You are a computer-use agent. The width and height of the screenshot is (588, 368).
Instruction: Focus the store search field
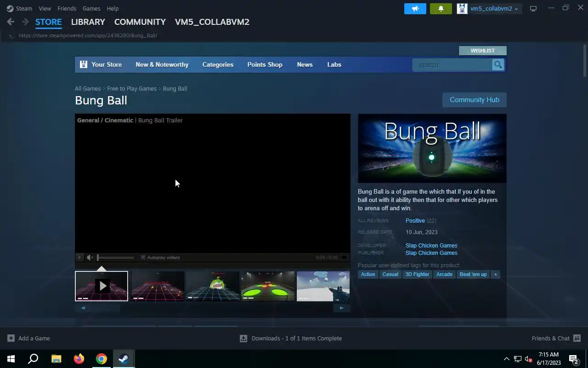click(452, 65)
